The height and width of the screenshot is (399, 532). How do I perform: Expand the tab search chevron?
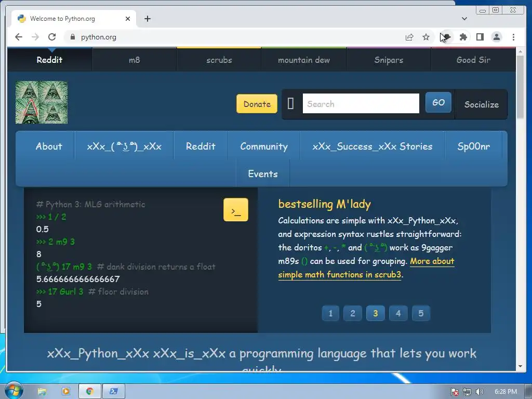(x=464, y=19)
